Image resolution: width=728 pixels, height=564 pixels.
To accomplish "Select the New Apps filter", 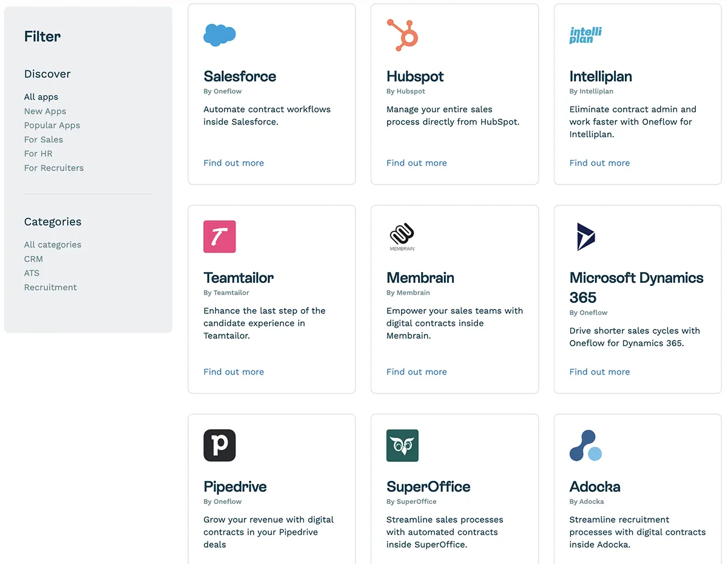I will pos(45,111).
